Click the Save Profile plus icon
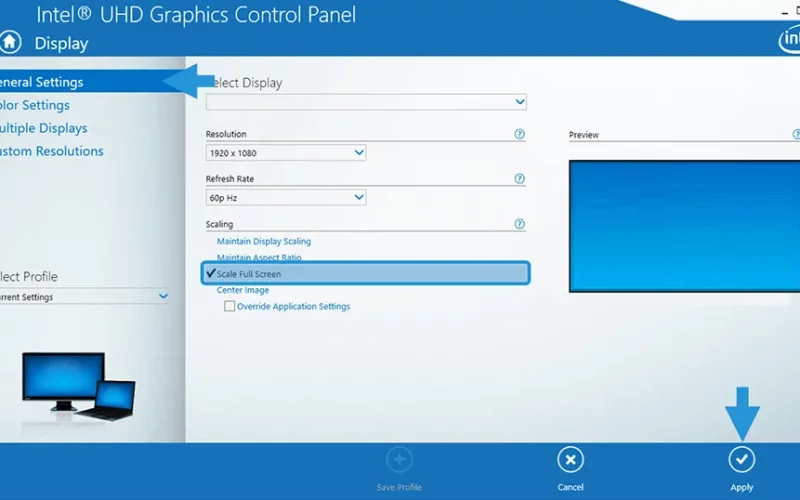 (x=399, y=460)
